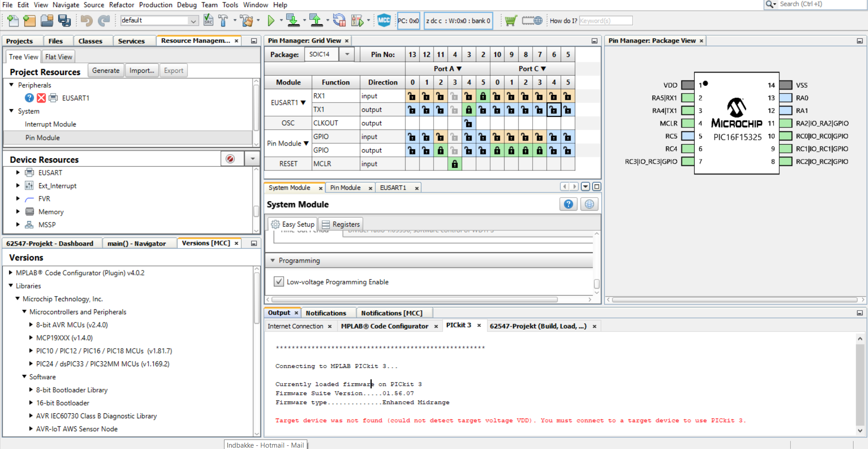Expand the EUSART node in Device Resources
Screen dimensions: 868x449
(18, 172)
